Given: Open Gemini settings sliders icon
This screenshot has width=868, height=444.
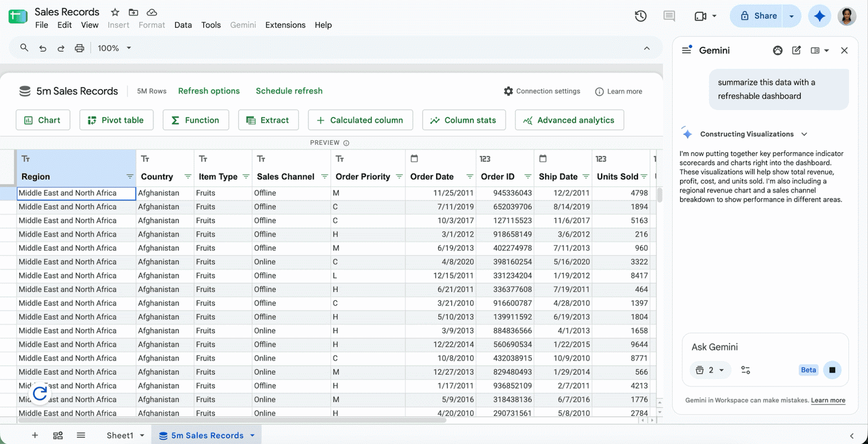Looking at the screenshot, I should tap(746, 370).
